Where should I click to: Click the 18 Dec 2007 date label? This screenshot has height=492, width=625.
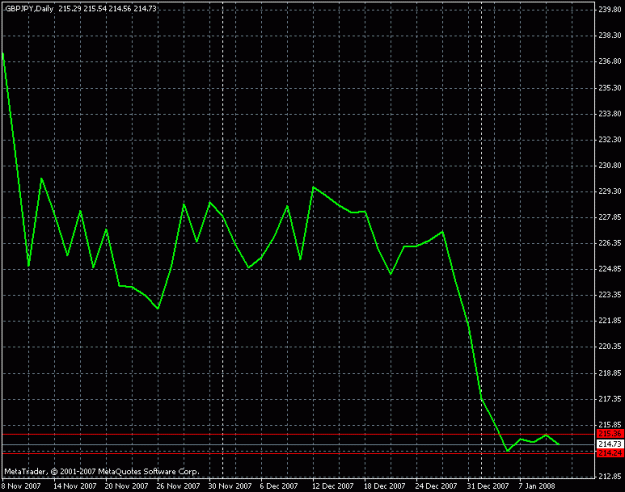click(x=385, y=486)
